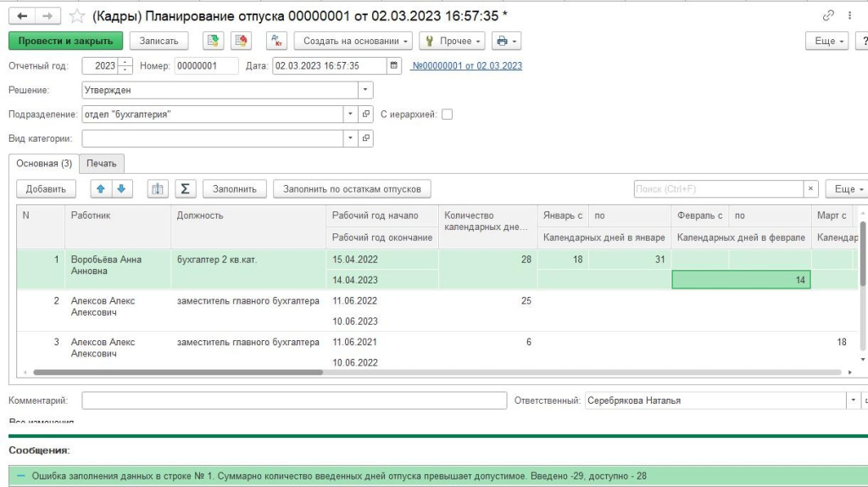Open the calendar picker for Дата
The width and height of the screenshot is (868, 487).
[x=394, y=65]
